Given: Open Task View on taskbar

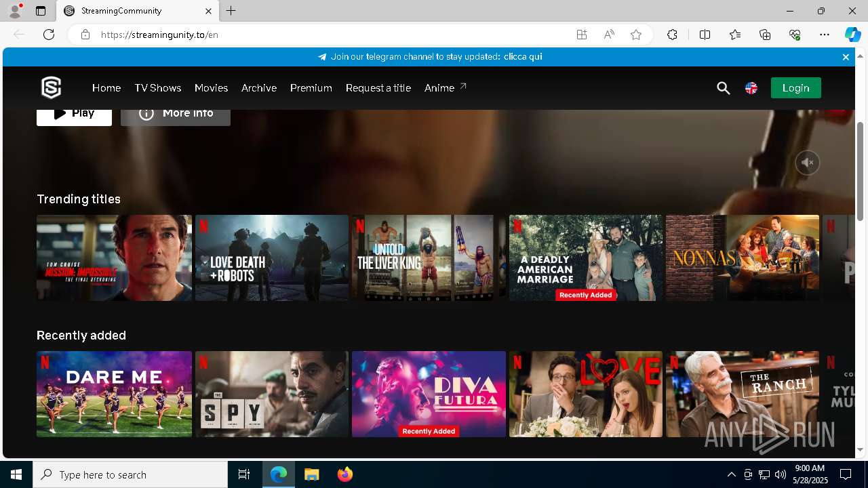Looking at the screenshot, I should point(244,474).
